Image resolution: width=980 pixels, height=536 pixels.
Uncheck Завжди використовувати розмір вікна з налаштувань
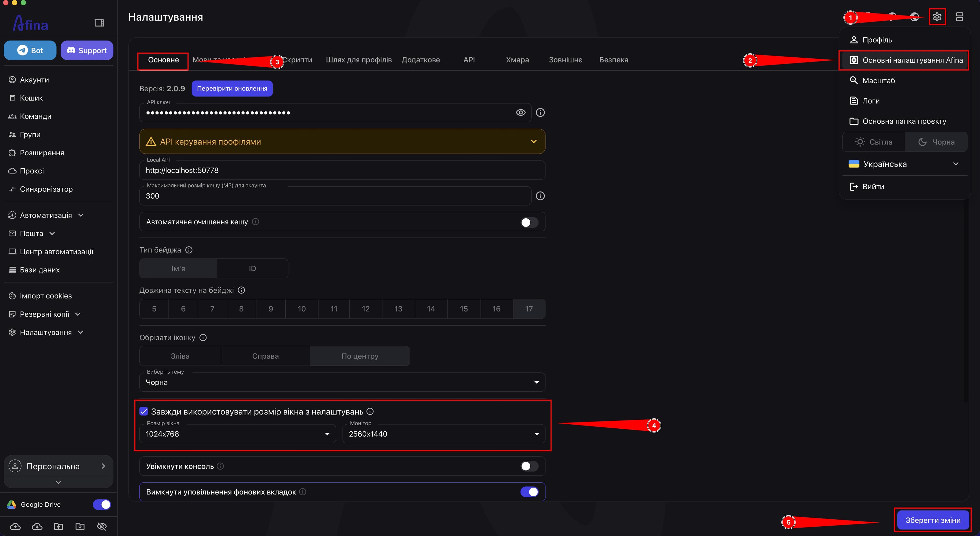coord(144,411)
